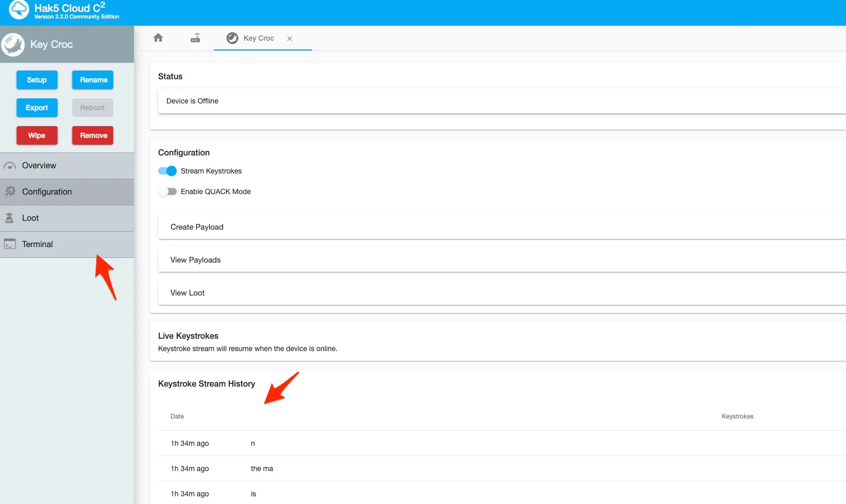Image resolution: width=846 pixels, height=504 pixels.
Task: Click the Configuration gear icon
Action: (10, 192)
